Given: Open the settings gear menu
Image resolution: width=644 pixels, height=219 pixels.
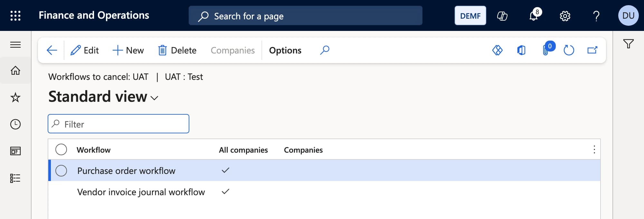Looking at the screenshot, I should (x=565, y=16).
